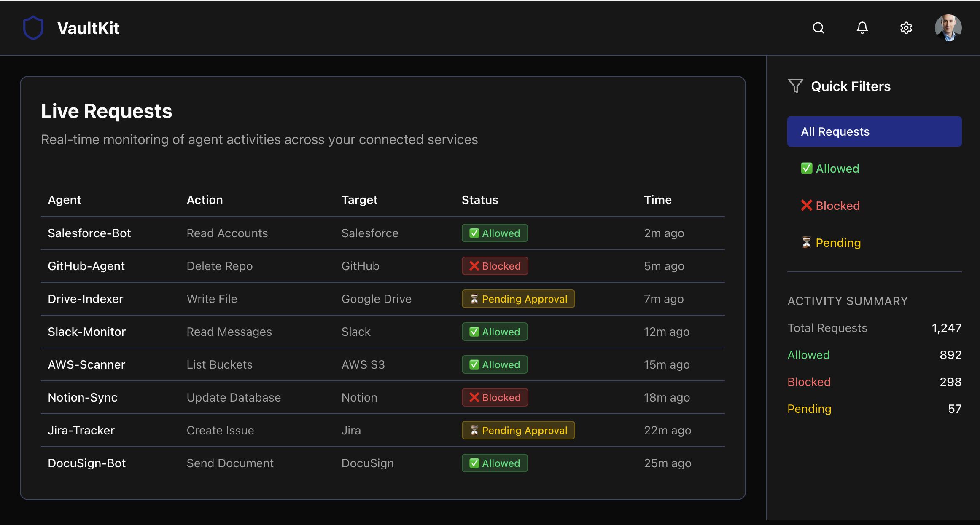Image resolution: width=980 pixels, height=525 pixels.
Task: Click the 2m ago time cell
Action: 664,233
